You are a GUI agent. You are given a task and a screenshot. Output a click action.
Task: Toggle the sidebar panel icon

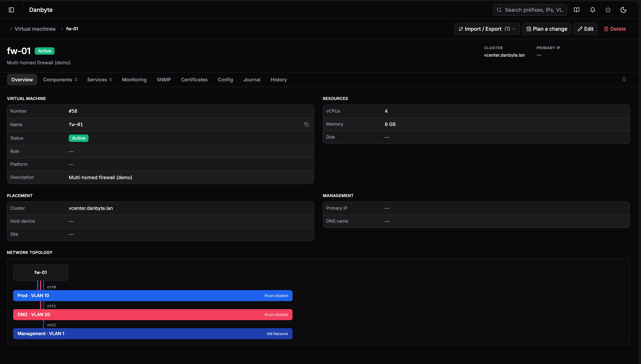(x=11, y=10)
